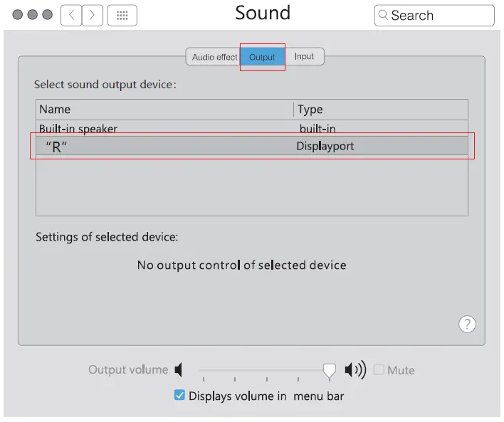Screen dimensions: 504x422
Task: Open the show-all preferences grid
Action: 121,15
